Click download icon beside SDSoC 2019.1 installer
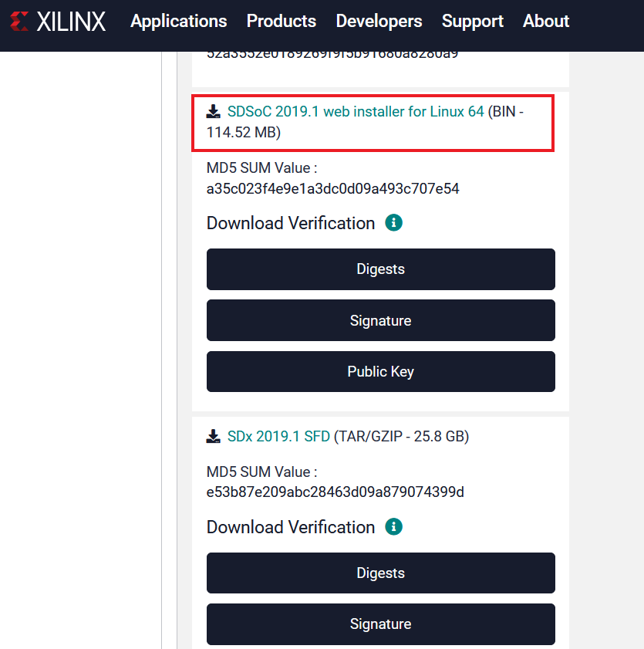 coord(214,112)
